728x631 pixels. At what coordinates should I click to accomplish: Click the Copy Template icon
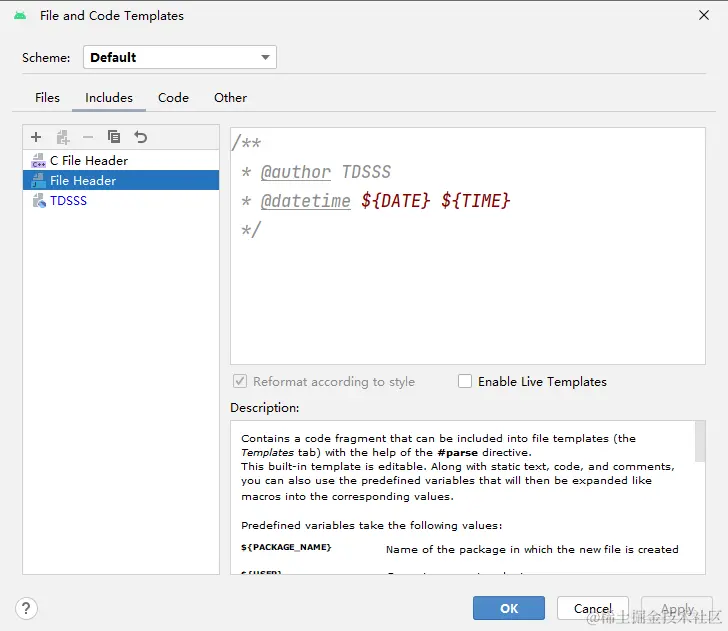pyautogui.click(x=114, y=137)
